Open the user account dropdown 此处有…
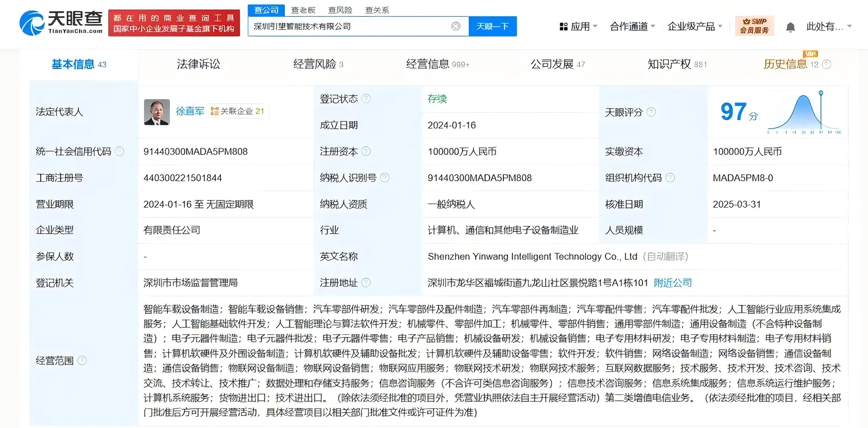This screenshot has height=428, width=868. [x=829, y=27]
